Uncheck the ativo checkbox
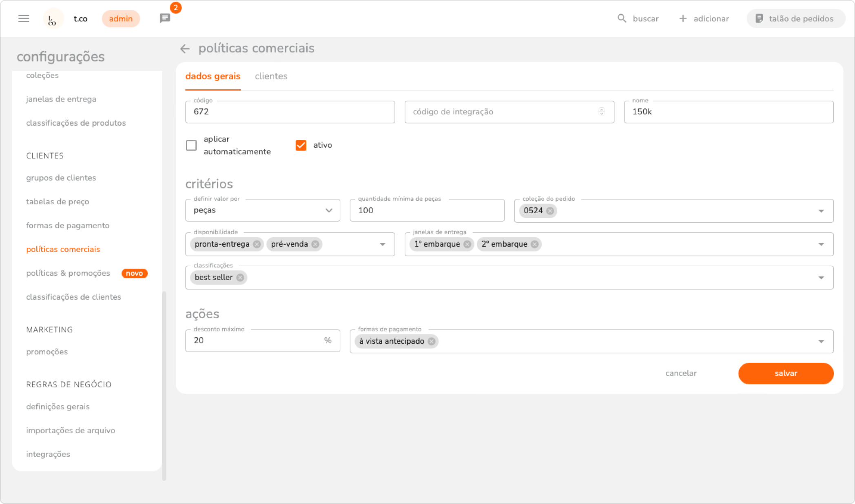This screenshot has width=855, height=504. (x=301, y=146)
